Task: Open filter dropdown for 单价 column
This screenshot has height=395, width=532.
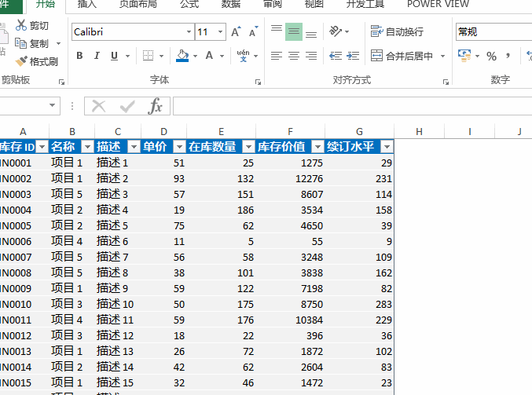Action: [x=179, y=147]
